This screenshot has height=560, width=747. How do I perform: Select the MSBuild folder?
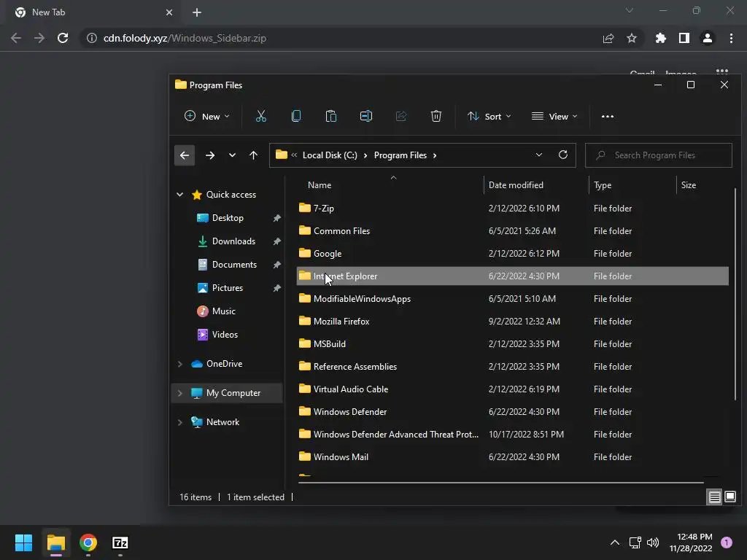(x=512, y=344)
